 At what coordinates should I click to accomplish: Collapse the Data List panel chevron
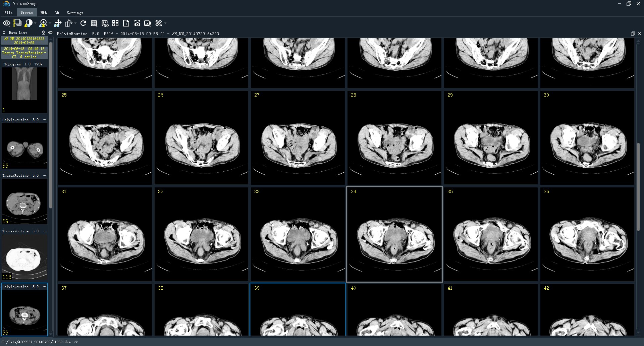coord(4,33)
